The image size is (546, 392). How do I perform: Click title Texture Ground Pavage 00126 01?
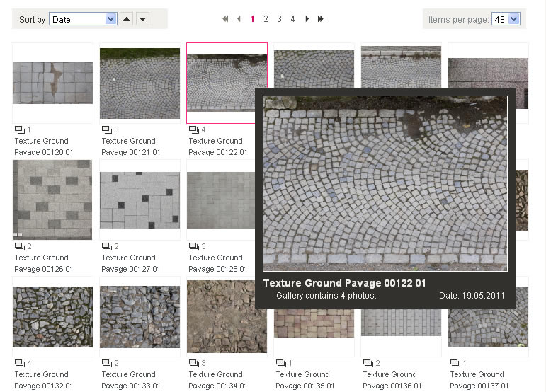point(43,263)
